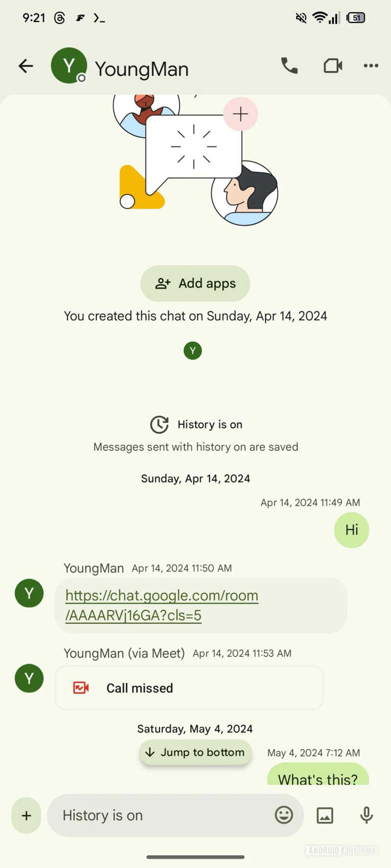
Task: Tap YoungMan's avatar next to his message
Action: 29,593
